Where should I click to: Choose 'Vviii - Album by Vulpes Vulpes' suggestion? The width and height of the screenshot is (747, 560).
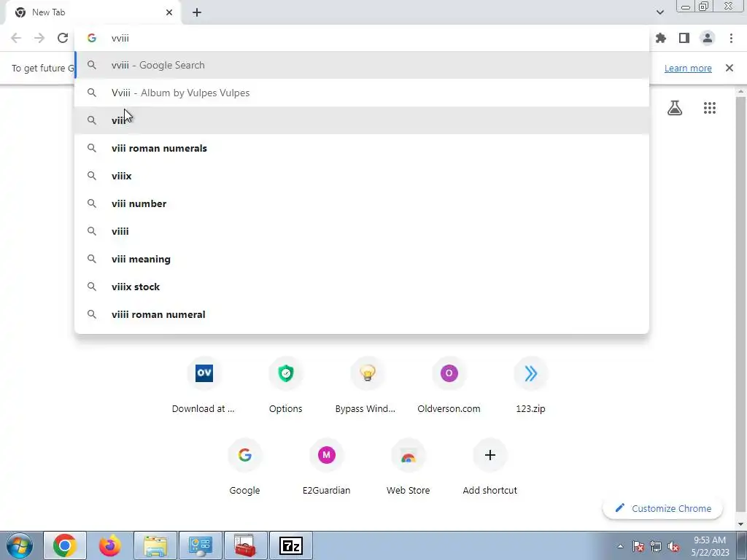tap(362, 93)
